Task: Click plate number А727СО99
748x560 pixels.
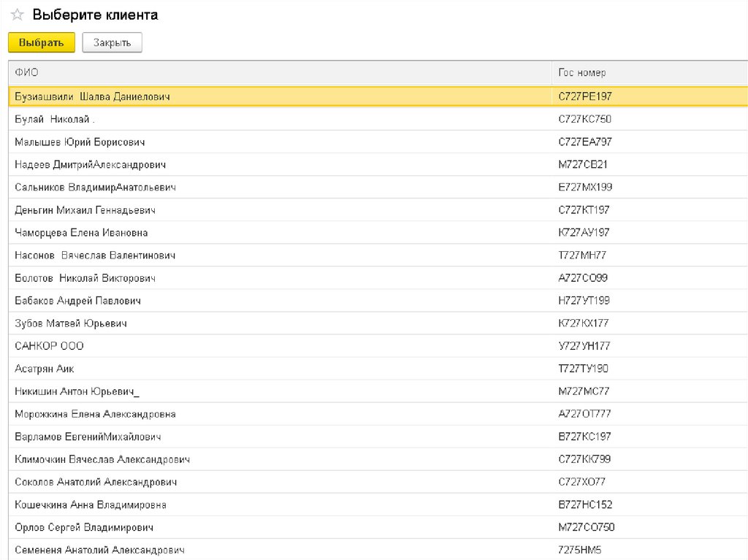Action: (x=582, y=278)
